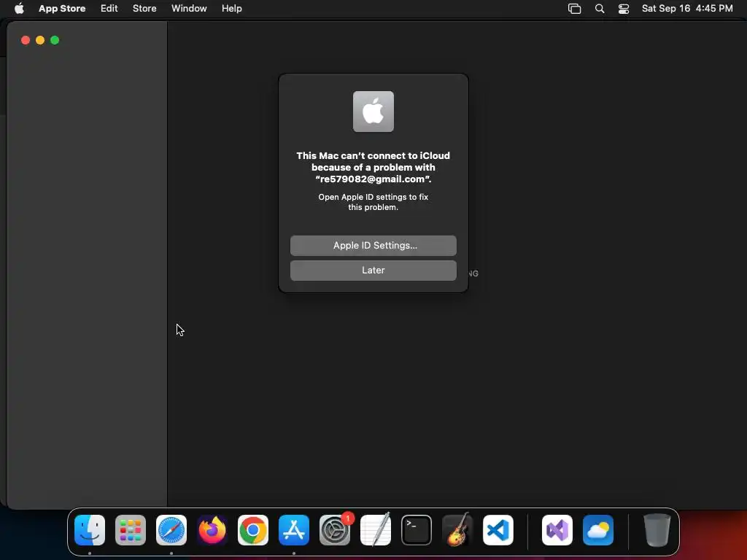
Task: Open the Edit menu
Action: (109, 9)
